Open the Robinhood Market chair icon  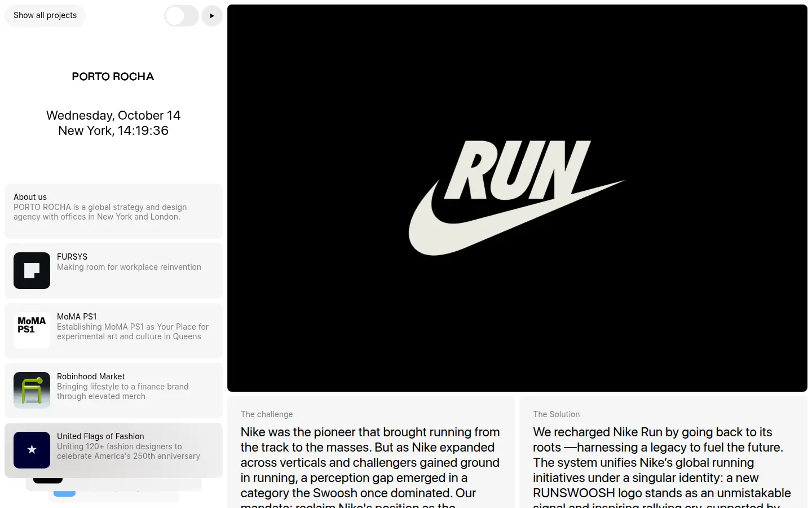pyautogui.click(x=32, y=390)
